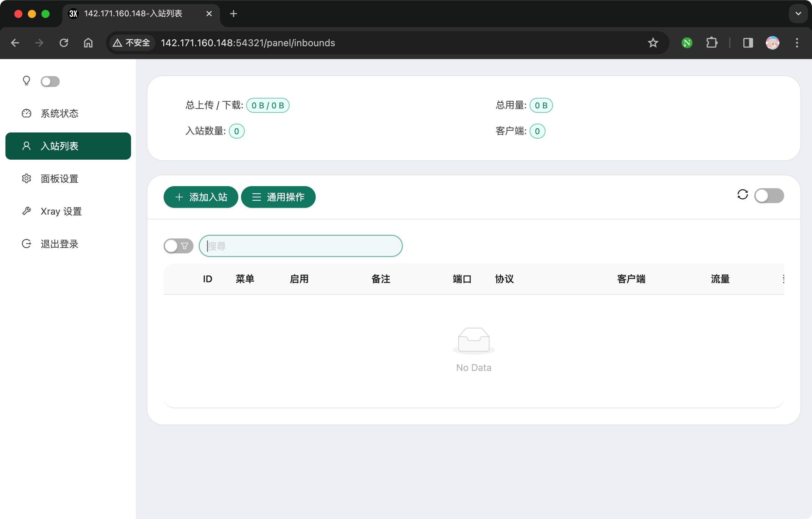Viewport: 812px width, 519px height.
Task: Open the 通用操作 button
Action: 278,197
